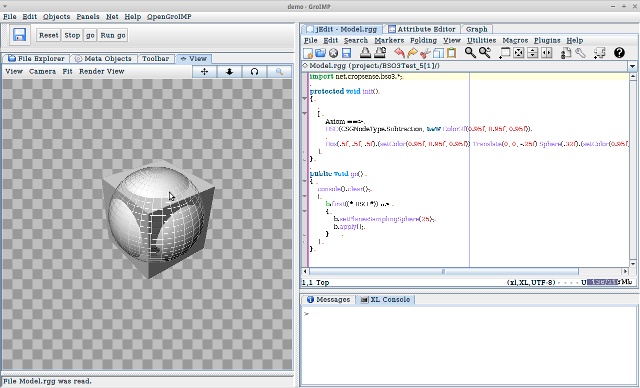Image resolution: width=640 pixels, height=388 pixels.
Task: Click jEdit undo arrow icon
Action: [x=399, y=53]
